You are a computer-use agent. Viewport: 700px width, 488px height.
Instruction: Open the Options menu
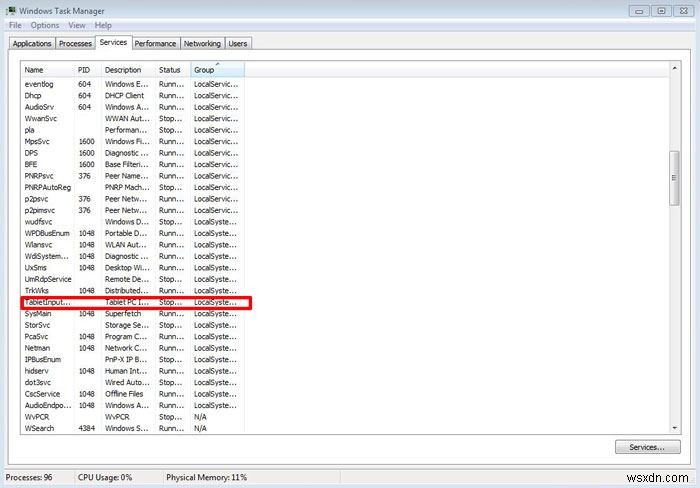[44, 25]
